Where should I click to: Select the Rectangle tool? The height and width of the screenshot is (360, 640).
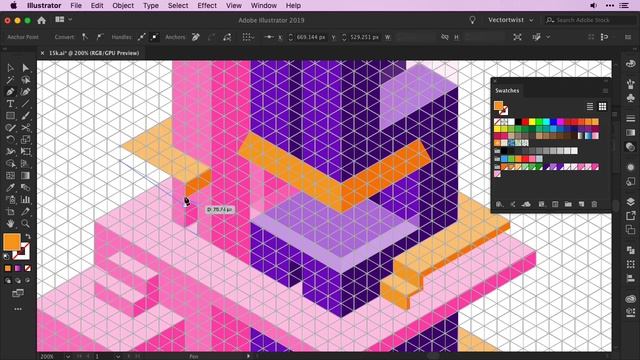[x=11, y=116]
